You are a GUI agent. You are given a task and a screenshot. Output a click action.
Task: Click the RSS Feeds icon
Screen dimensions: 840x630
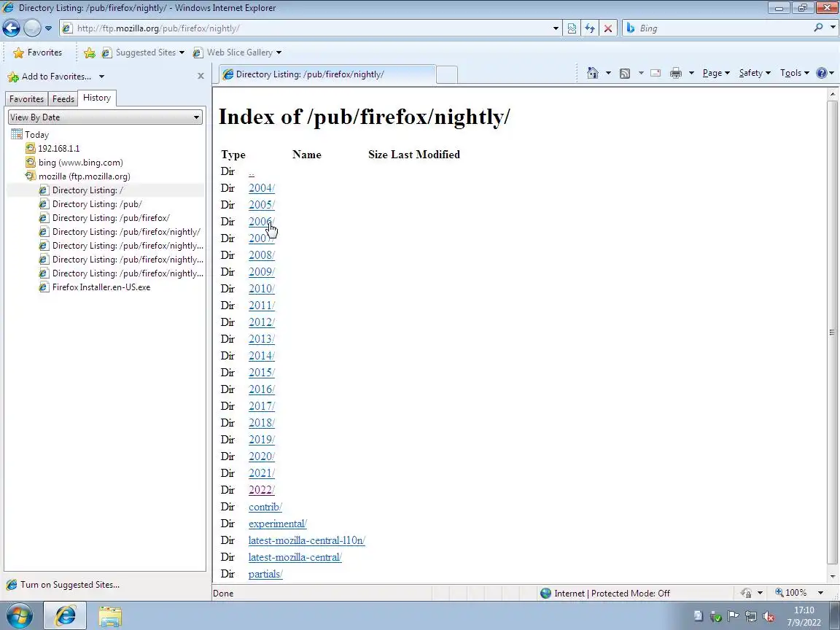coord(625,74)
